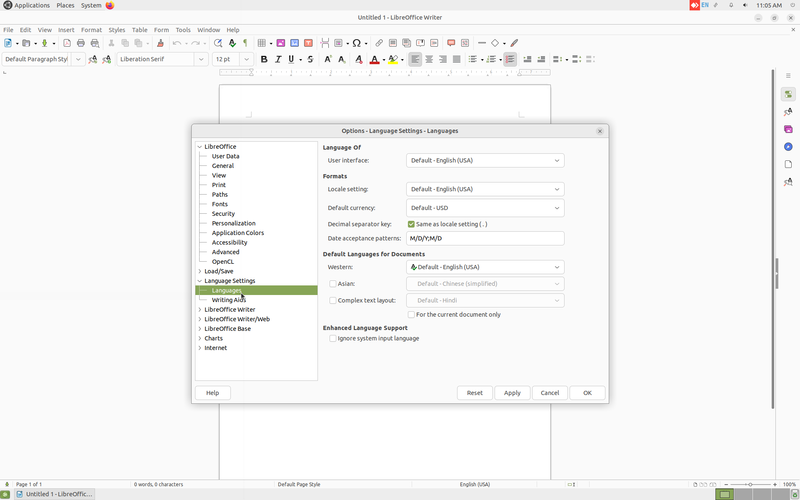
Task: Open the Western language dropdown
Action: click(485, 267)
